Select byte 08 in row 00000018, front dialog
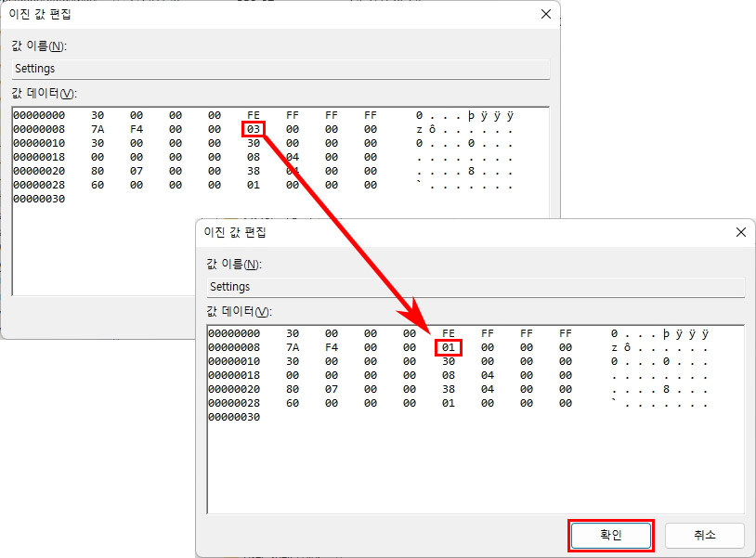 [x=449, y=375]
